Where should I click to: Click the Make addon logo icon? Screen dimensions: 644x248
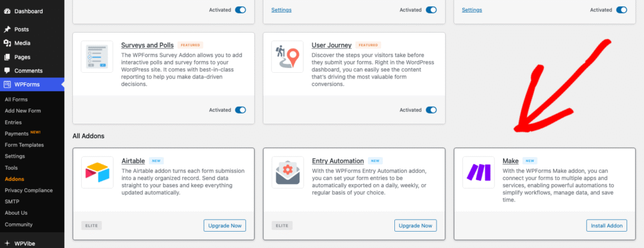(479, 172)
